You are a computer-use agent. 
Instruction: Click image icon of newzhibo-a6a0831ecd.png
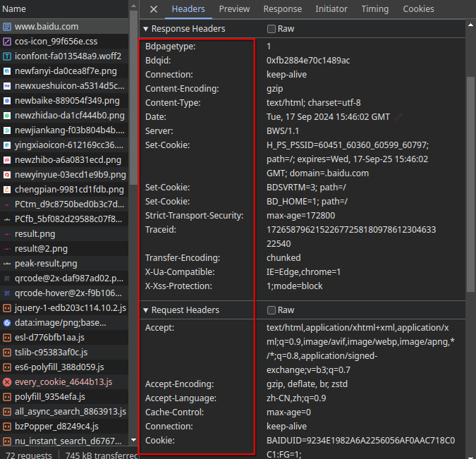pos(7,160)
